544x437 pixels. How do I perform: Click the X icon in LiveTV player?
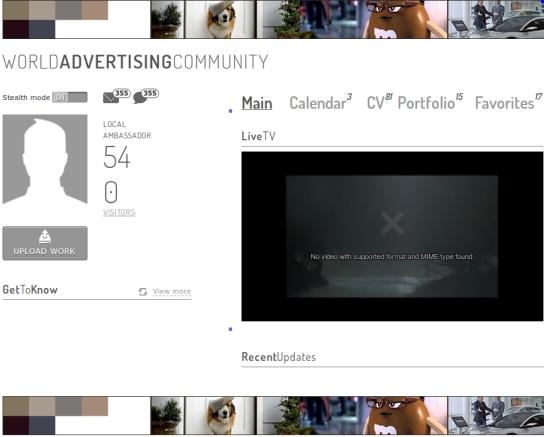click(392, 223)
